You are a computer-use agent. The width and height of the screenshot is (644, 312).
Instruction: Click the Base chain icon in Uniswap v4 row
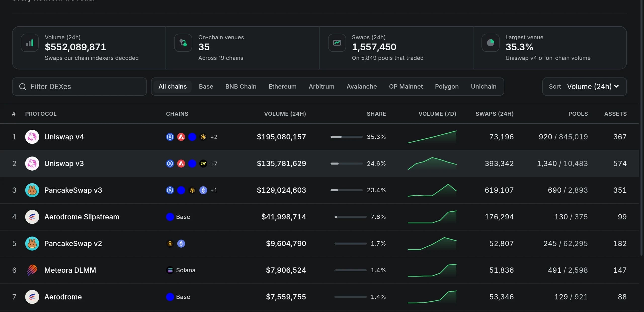coord(192,137)
